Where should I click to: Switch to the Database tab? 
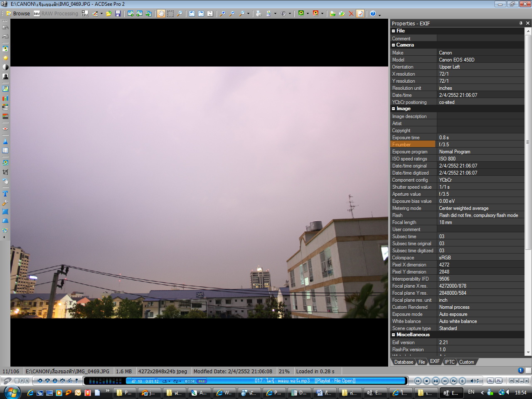403,362
